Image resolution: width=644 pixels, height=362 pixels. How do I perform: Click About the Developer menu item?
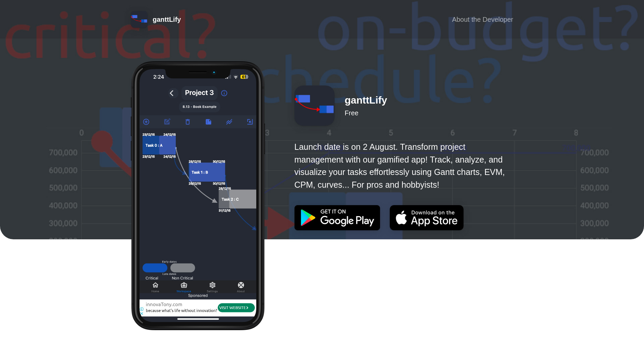[482, 19]
